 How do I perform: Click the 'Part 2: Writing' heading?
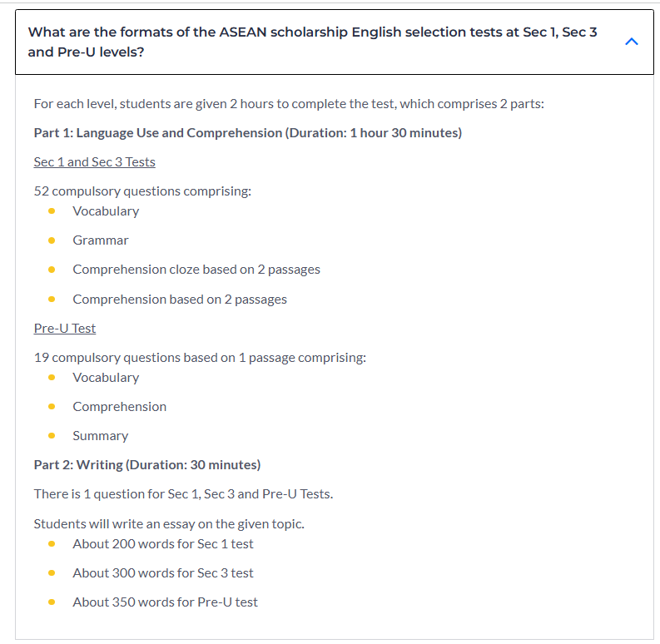146,464
